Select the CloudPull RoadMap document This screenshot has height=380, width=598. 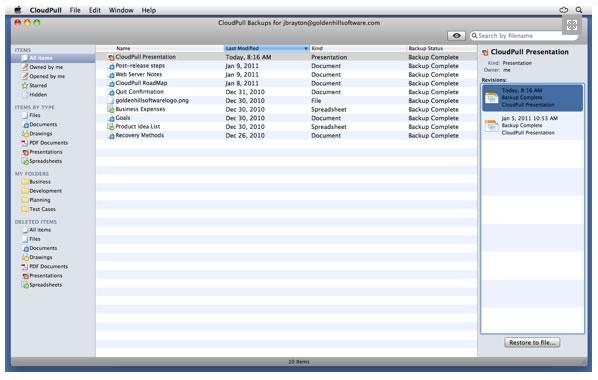(141, 83)
